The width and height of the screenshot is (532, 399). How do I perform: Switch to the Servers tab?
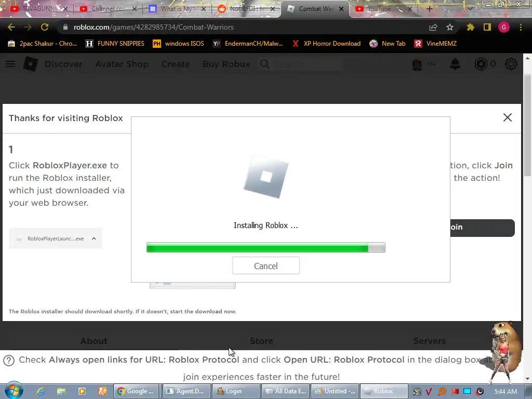tap(430, 341)
